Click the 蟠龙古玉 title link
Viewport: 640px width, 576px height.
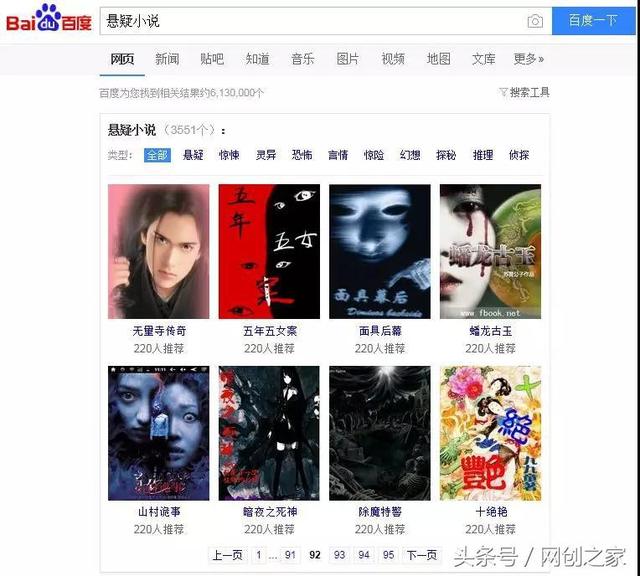pyautogui.click(x=490, y=331)
